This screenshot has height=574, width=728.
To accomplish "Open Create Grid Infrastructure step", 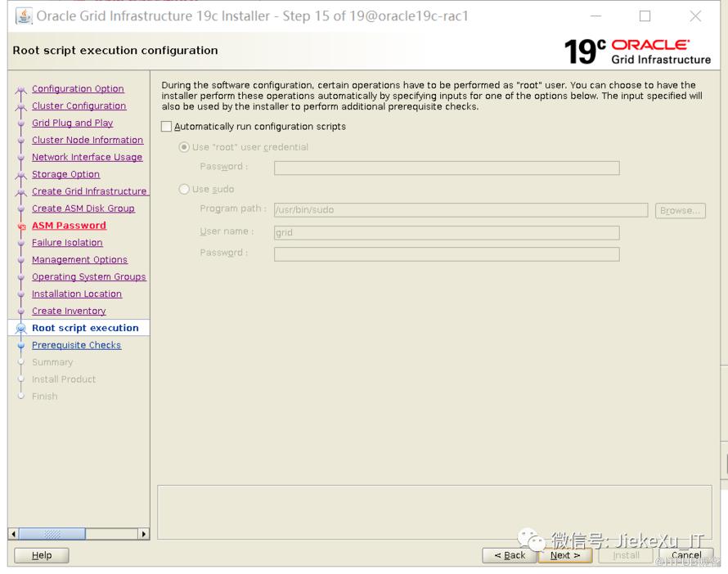I will pos(90,191).
